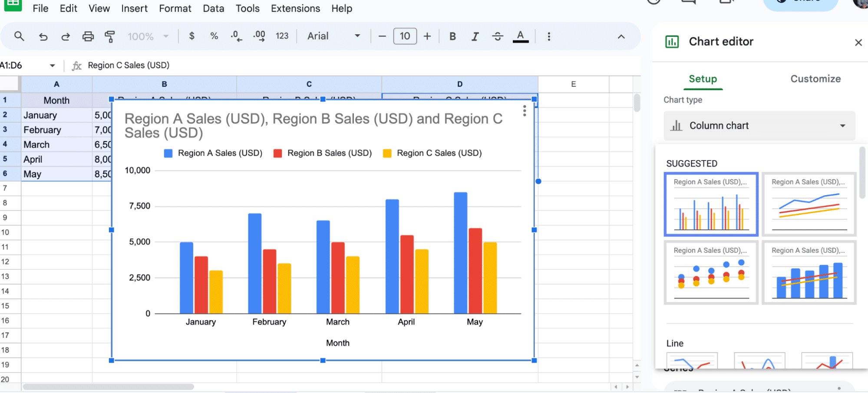Viewport: 868px width, 393px height.
Task: Select row header 10
Action: pos(10,232)
